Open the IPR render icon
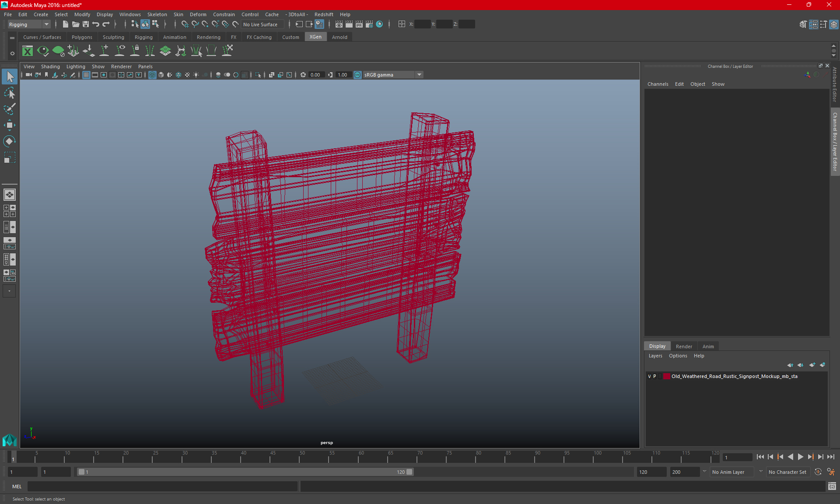The width and height of the screenshot is (840, 504). point(359,24)
